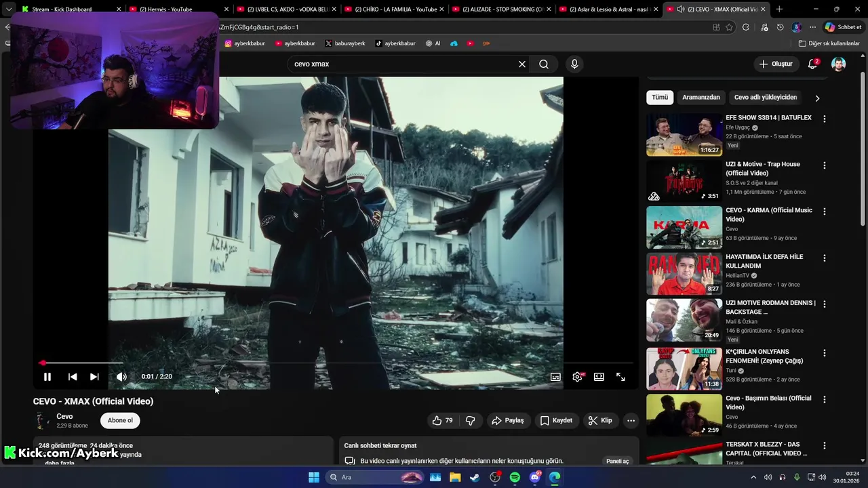Open Steam from the taskbar
This screenshot has width=868, height=488.
(x=475, y=477)
